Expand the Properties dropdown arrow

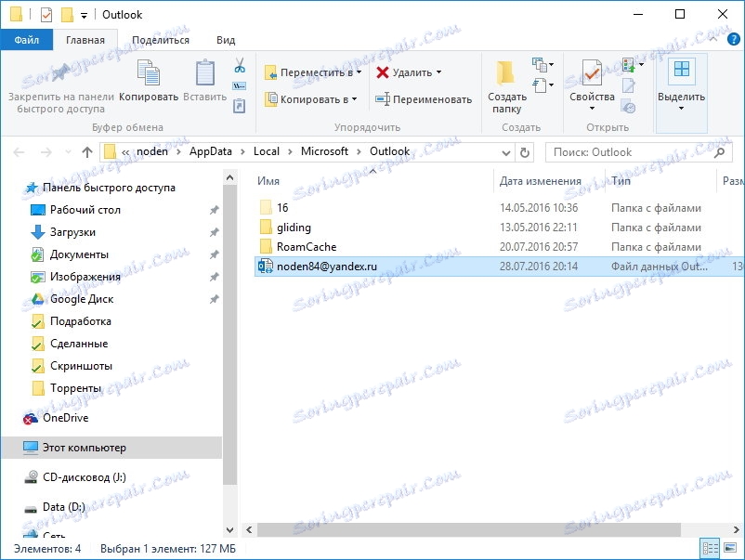tap(592, 109)
